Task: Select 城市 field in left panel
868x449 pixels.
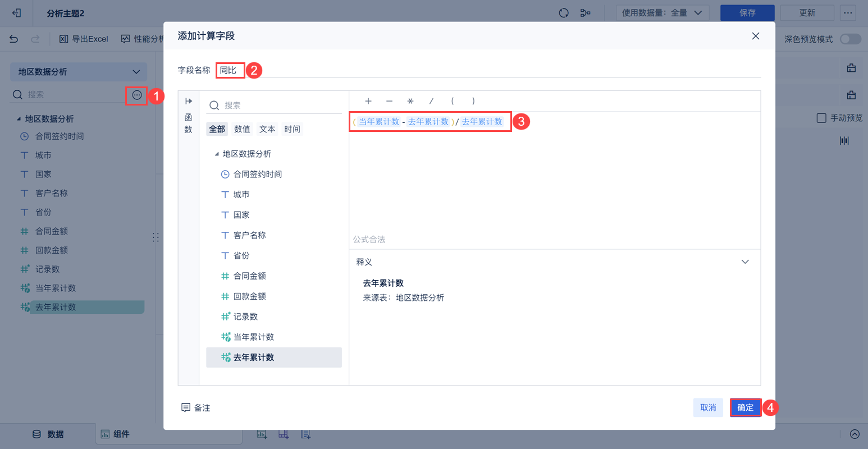Action: (43, 155)
